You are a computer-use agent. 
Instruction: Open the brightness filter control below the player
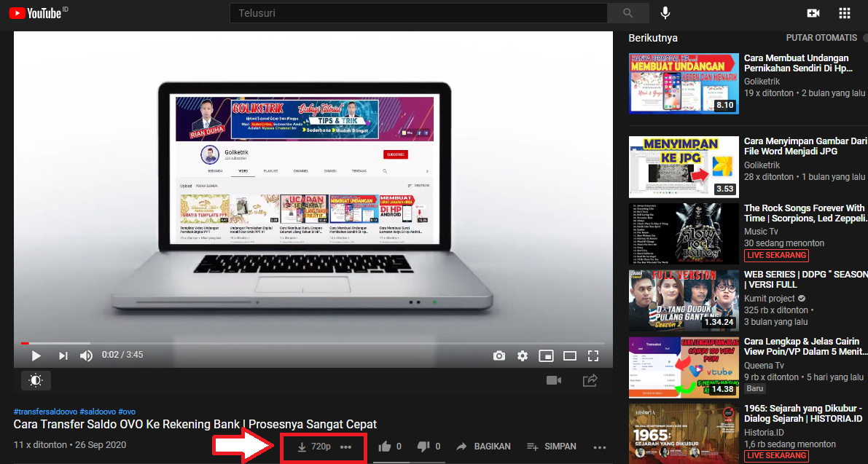click(36, 380)
